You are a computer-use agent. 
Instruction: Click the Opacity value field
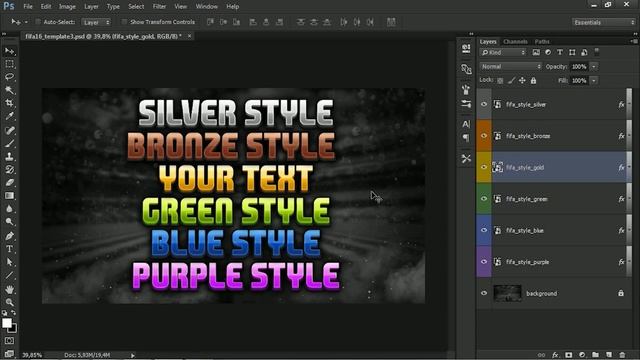[x=579, y=67]
